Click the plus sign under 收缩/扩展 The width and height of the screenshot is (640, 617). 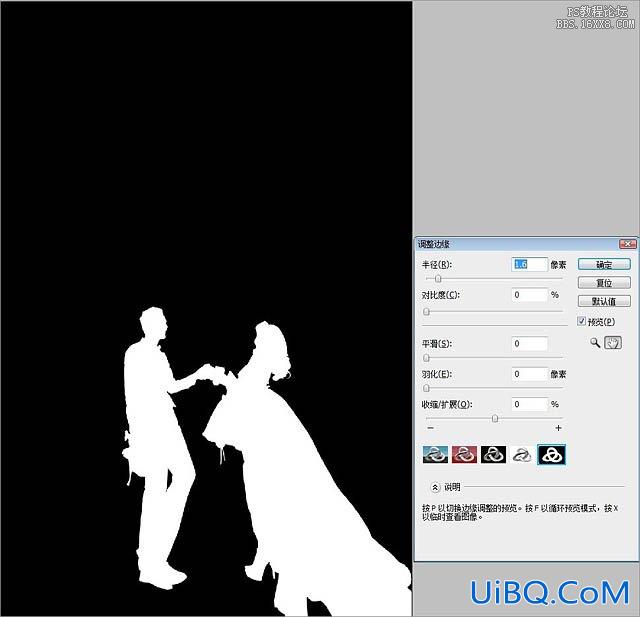pos(558,428)
